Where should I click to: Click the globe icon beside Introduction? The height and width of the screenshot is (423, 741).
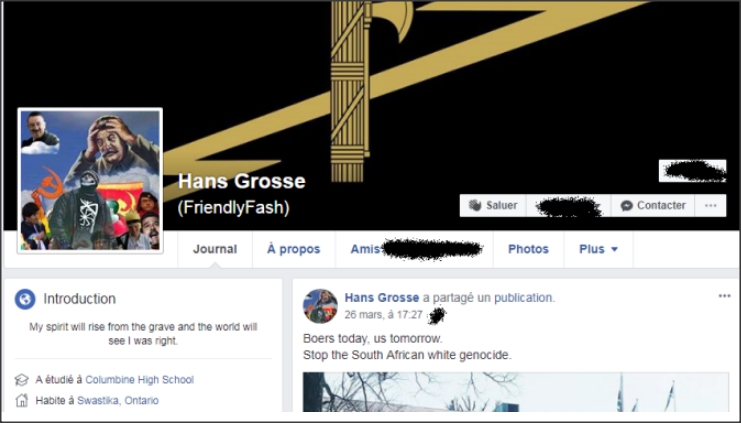(x=25, y=299)
